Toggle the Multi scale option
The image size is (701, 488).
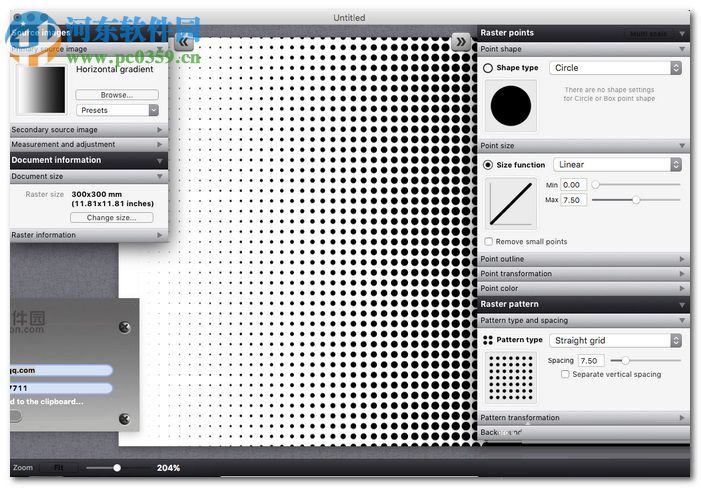(648, 34)
